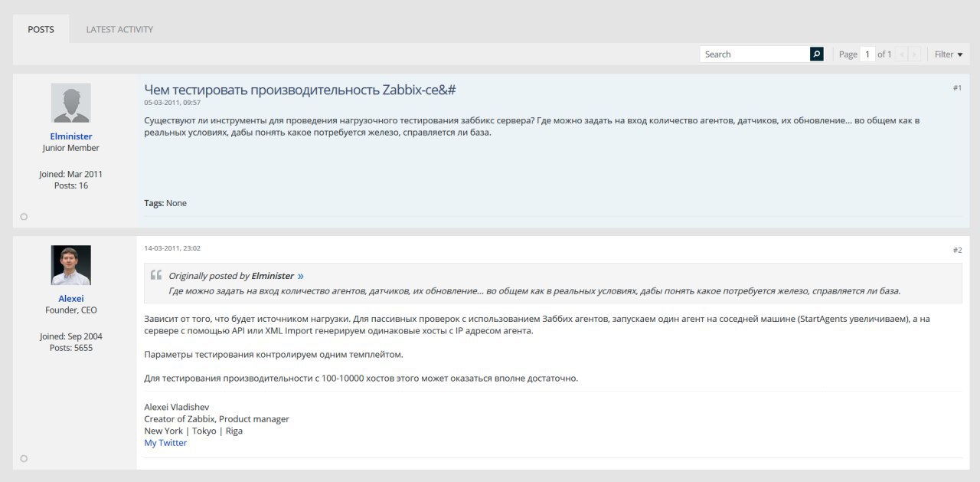Click the page number input box

pyautogui.click(x=867, y=54)
